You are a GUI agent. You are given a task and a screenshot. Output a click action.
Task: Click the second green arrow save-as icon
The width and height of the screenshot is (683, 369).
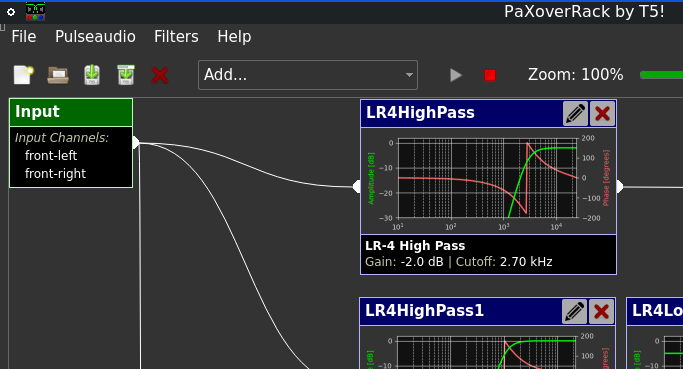126,75
